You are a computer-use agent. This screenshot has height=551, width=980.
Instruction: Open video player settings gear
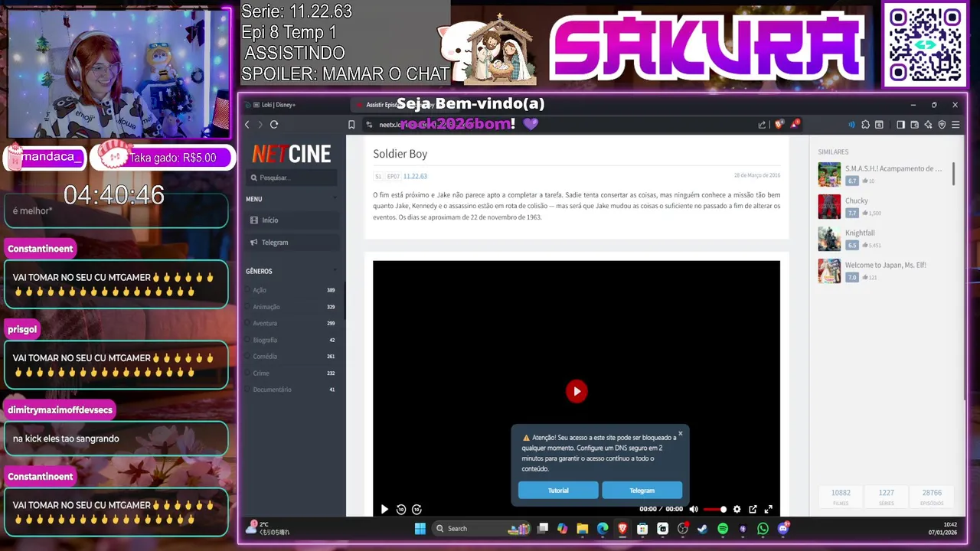click(737, 509)
